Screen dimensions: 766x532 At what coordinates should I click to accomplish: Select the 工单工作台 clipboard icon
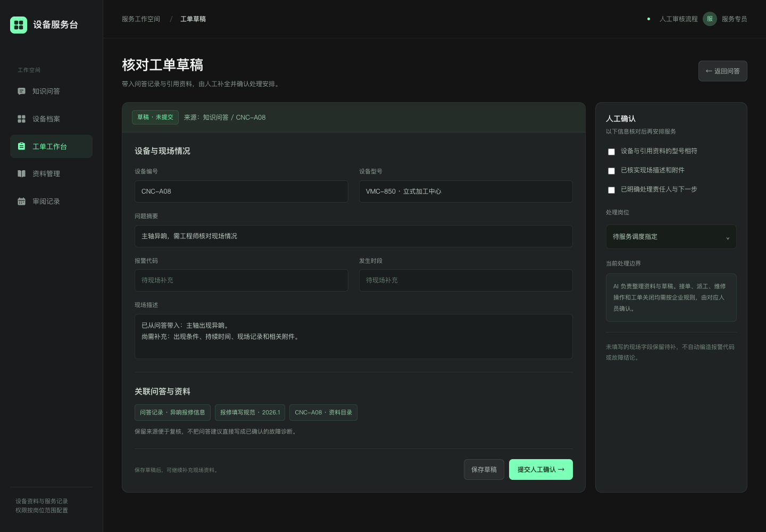(21, 146)
